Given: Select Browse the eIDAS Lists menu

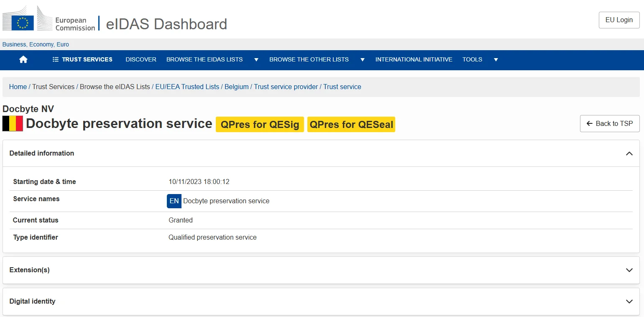Looking at the screenshot, I should (x=204, y=59).
